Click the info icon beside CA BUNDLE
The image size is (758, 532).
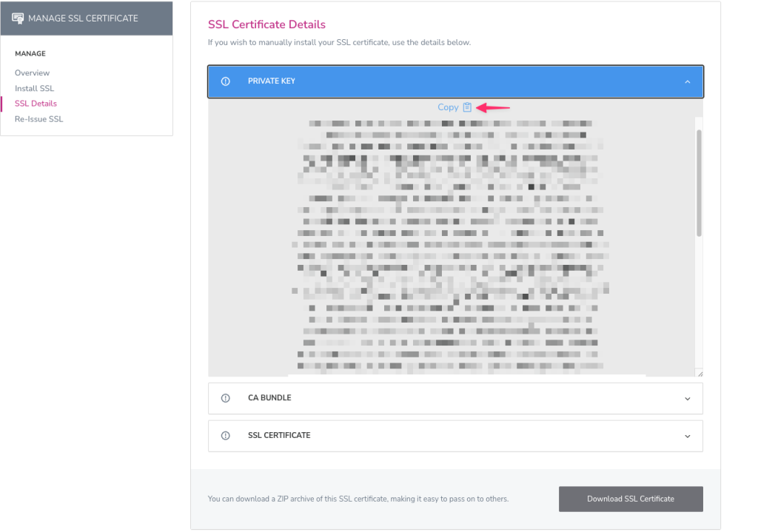pyautogui.click(x=225, y=398)
